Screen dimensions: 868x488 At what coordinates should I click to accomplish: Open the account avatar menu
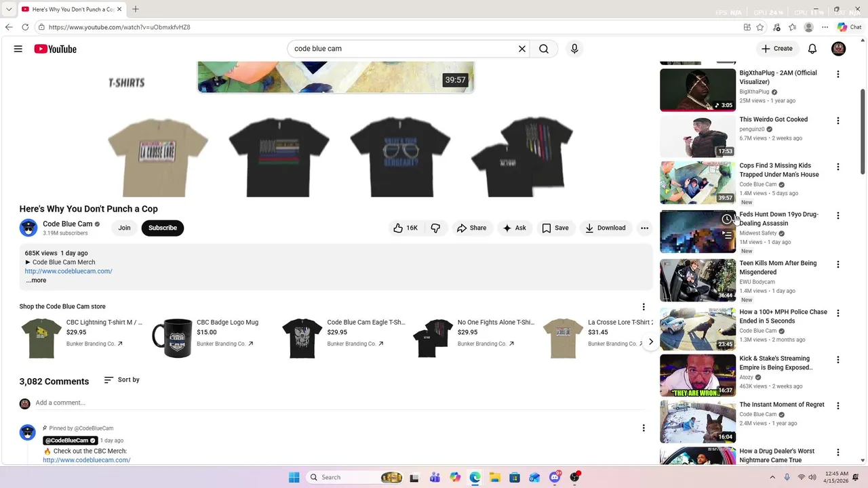click(839, 49)
